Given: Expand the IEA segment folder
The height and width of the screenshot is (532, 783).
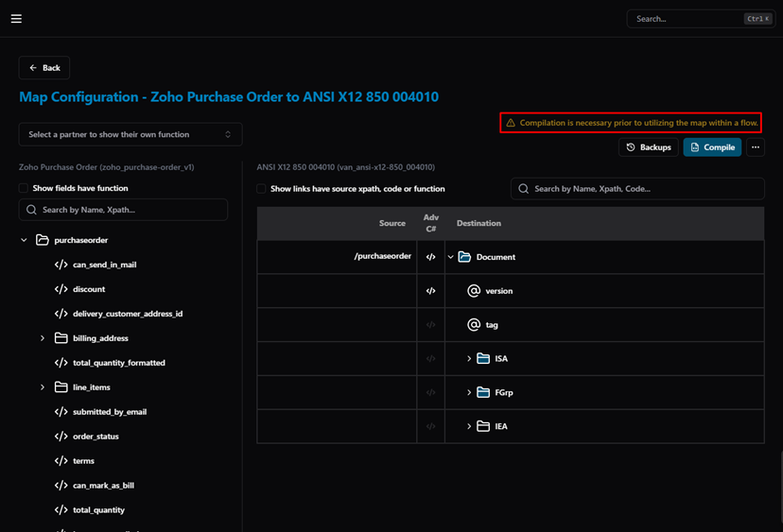Looking at the screenshot, I should click(469, 427).
